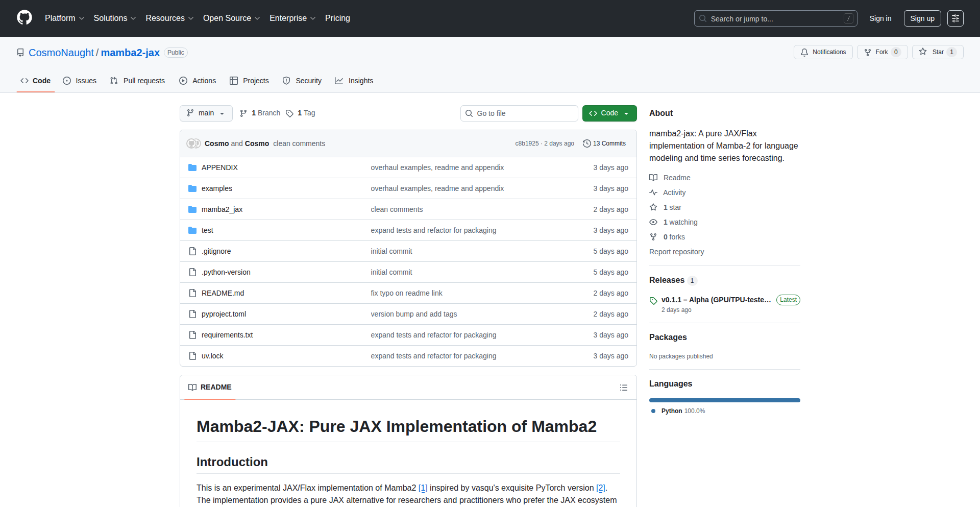Click the Python language bar
This screenshot has width=980, height=507.
tap(724, 400)
